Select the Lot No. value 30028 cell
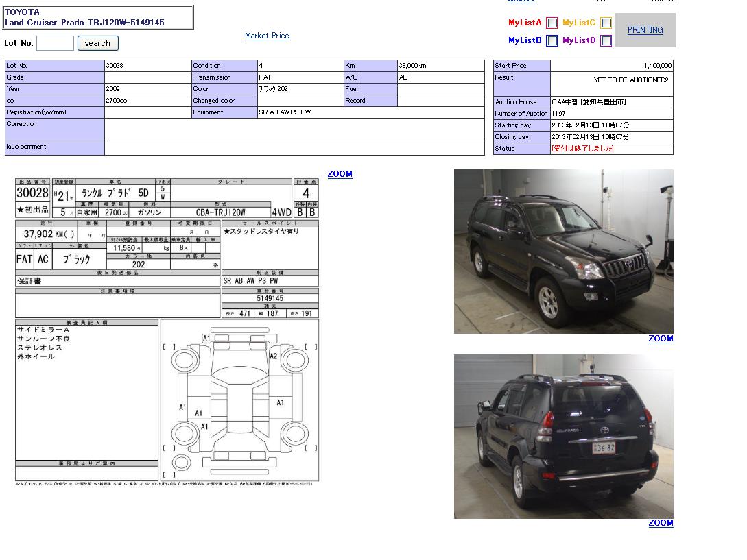This screenshot has height=560, width=747. (147, 66)
